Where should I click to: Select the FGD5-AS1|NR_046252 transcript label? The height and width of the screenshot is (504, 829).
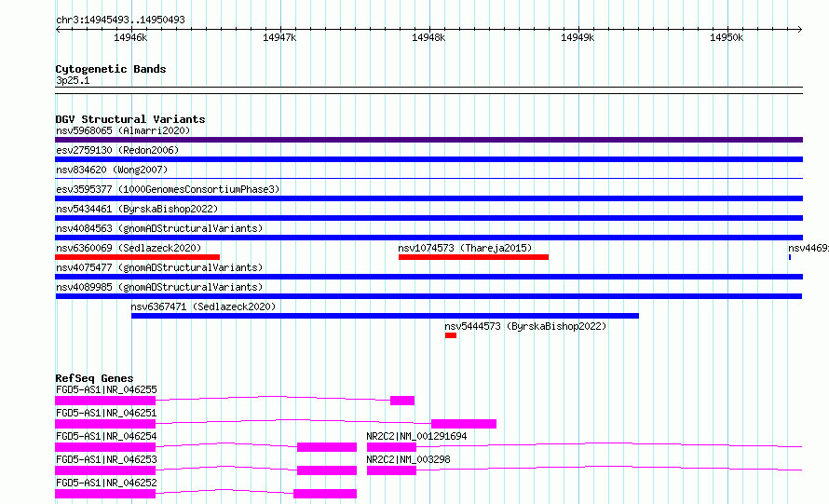point(106,483)
